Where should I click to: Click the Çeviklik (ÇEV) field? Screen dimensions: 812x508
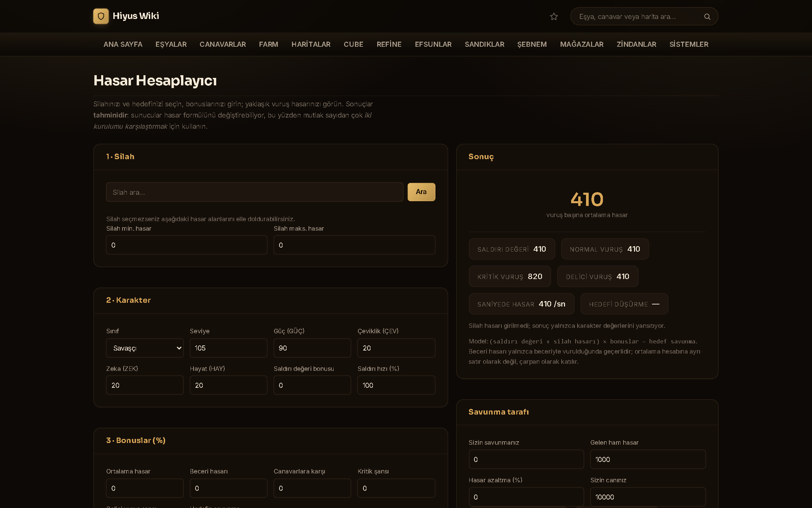tap(396, 348)
